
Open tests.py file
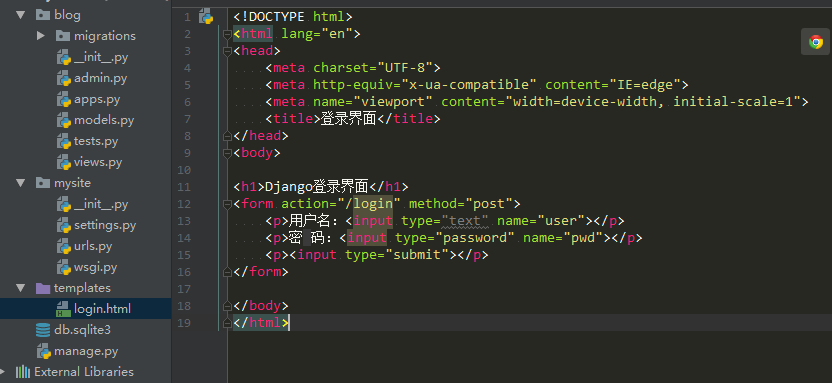pos(96,141)
